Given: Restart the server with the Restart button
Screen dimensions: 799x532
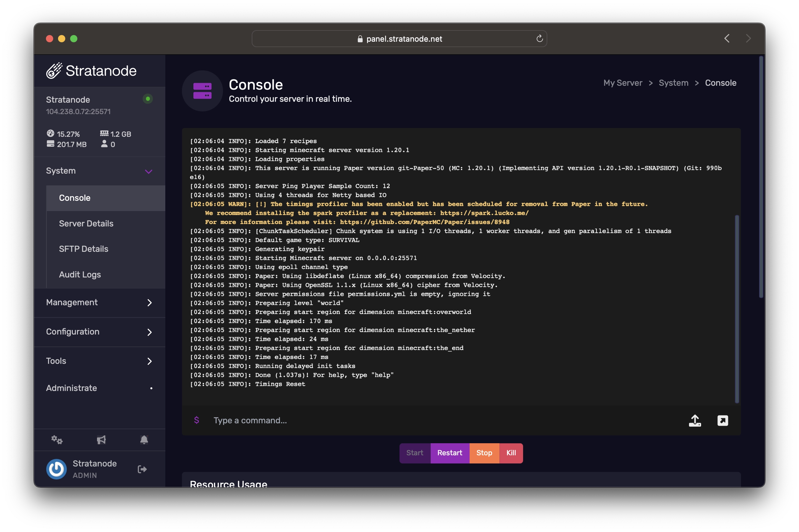Looking at the screenshot, I should pos(450,453).
